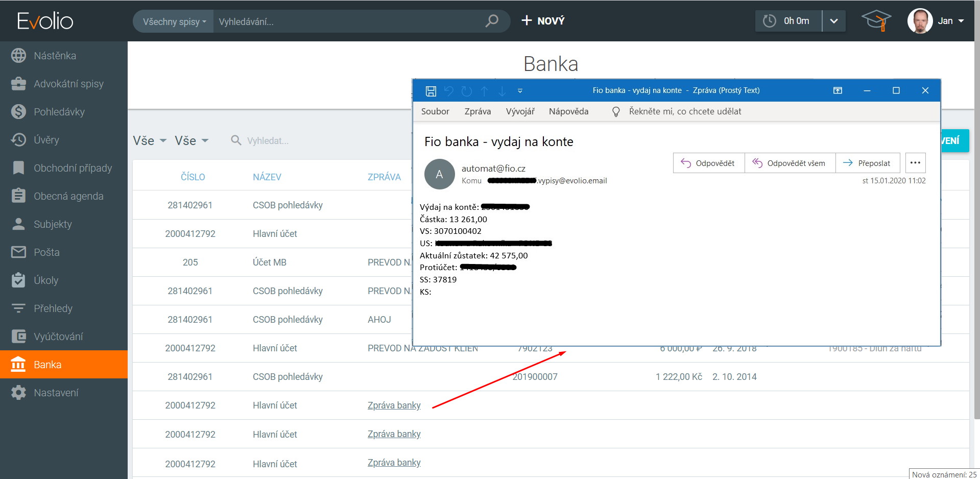The image size is (980, 479).
Task: Open the first Zpráva banky link
Action: tap(394, 405)
